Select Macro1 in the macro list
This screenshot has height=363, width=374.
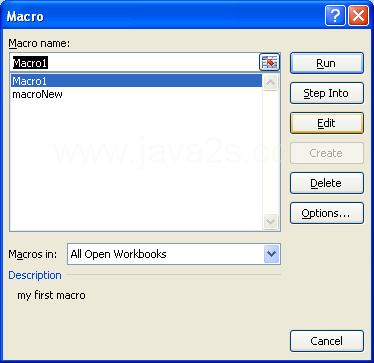click(x=136, y=81)
